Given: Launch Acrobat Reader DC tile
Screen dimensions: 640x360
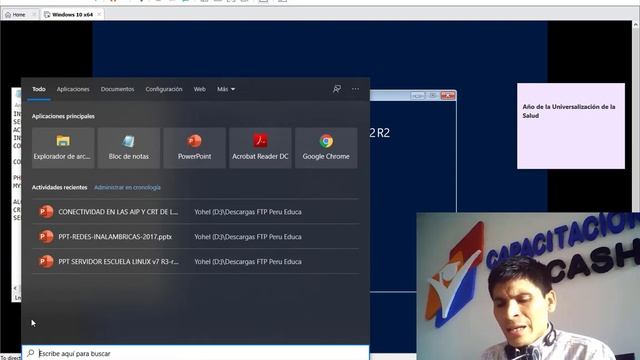Looking at the screenshot, I should pyautogui.click(x=260, y=148).
